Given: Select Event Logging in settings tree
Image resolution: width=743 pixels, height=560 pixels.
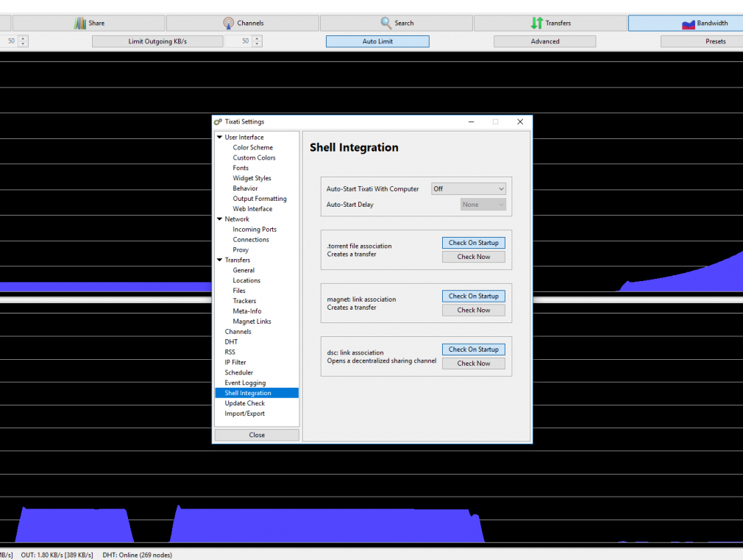Looking at the screenshot, I should tap(245, 383).
